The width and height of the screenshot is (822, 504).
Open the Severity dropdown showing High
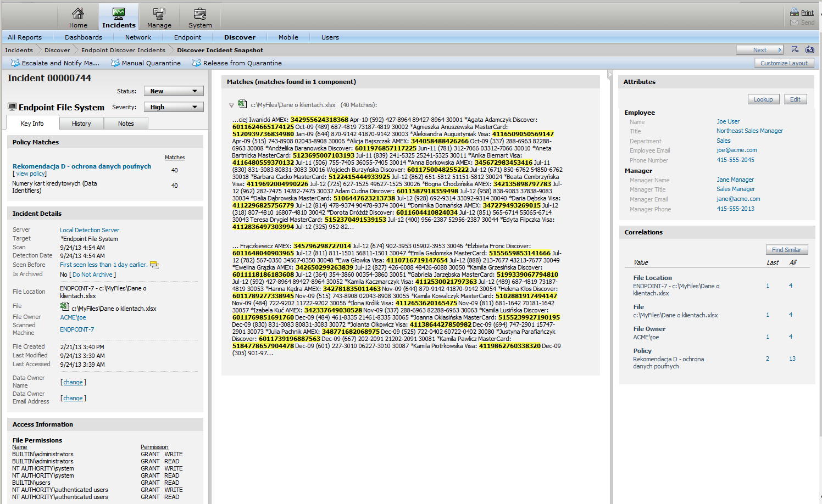point(174,107)
